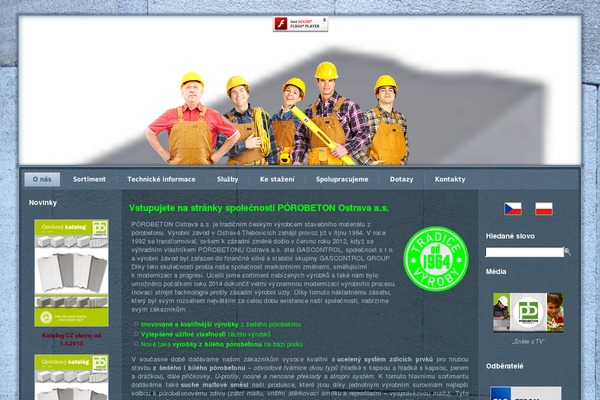This screenshot has height=400, width=600.
Task: Click the Znáte z TV caption
Action: click(528, 341)
